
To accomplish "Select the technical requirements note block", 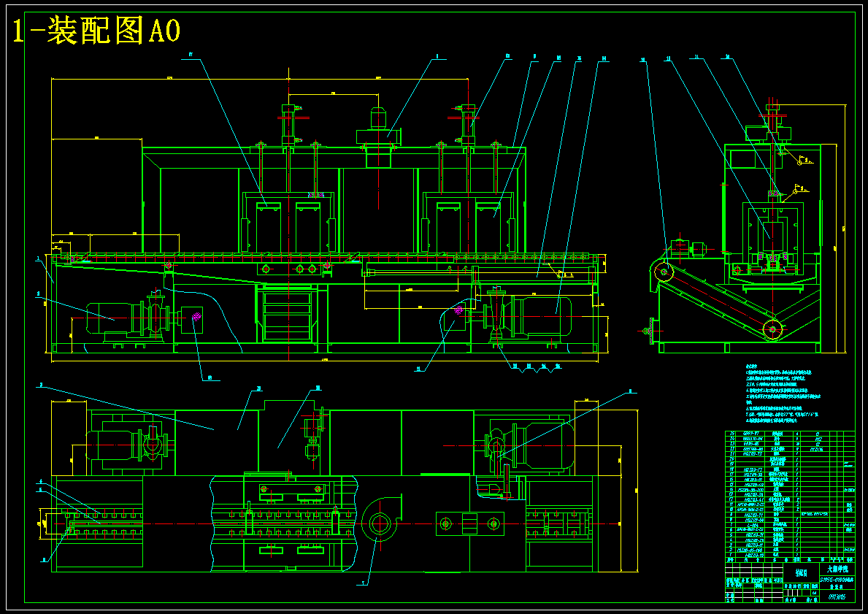I will point(783,393).
